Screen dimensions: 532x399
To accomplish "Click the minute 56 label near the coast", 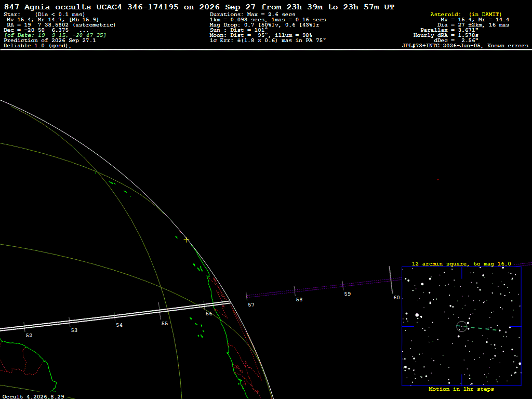I will point(209,314).
